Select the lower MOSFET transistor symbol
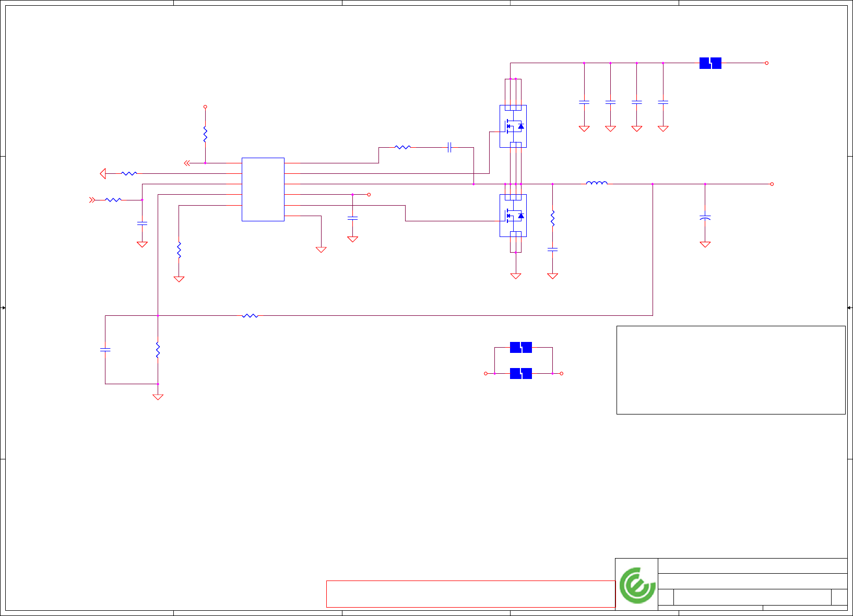853x616 pixels. 513,216
